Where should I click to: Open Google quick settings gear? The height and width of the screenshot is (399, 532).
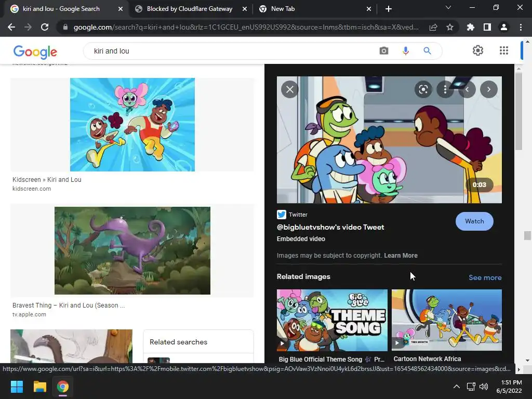(x=478, y=50)
